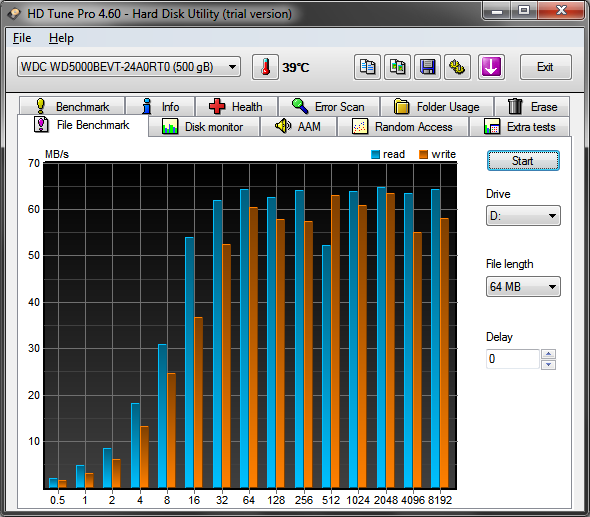This screenshot has height=517, width=590.
Task: Click the purple down-arrow tray icon
Action: tap(491, 67)
